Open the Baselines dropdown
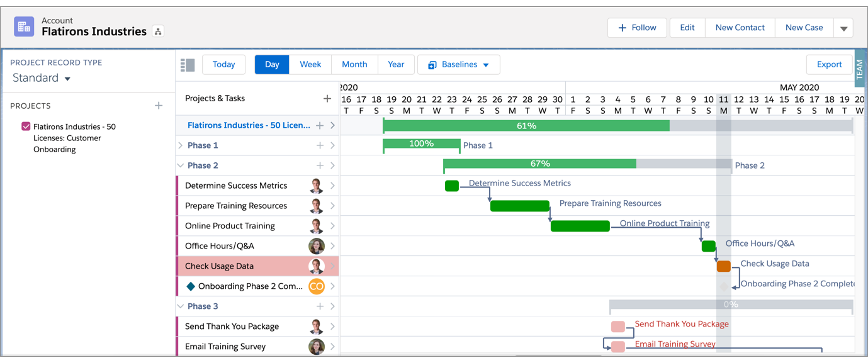 (x=459, y=64)
